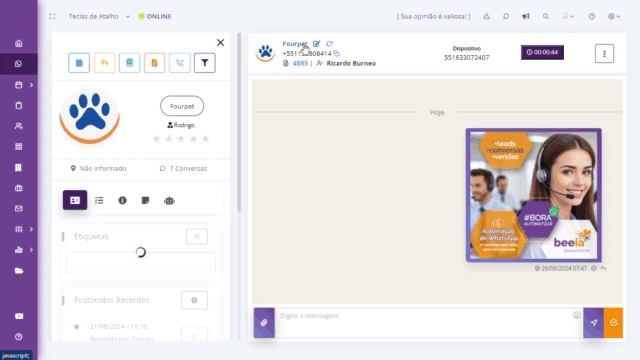Open the folder icon in sidebar
640x360 pixels.
(x=19, y=271)
